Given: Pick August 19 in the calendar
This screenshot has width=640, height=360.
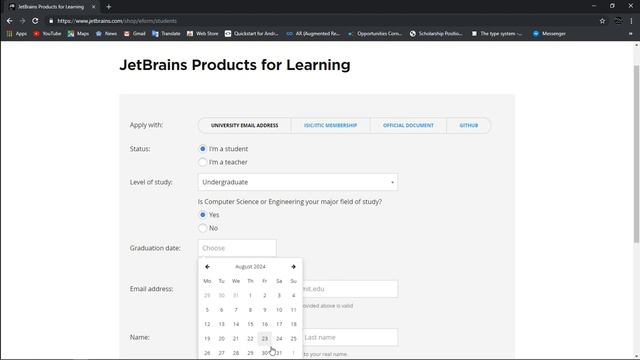Looking at the screenshot, I should point(207,338).
